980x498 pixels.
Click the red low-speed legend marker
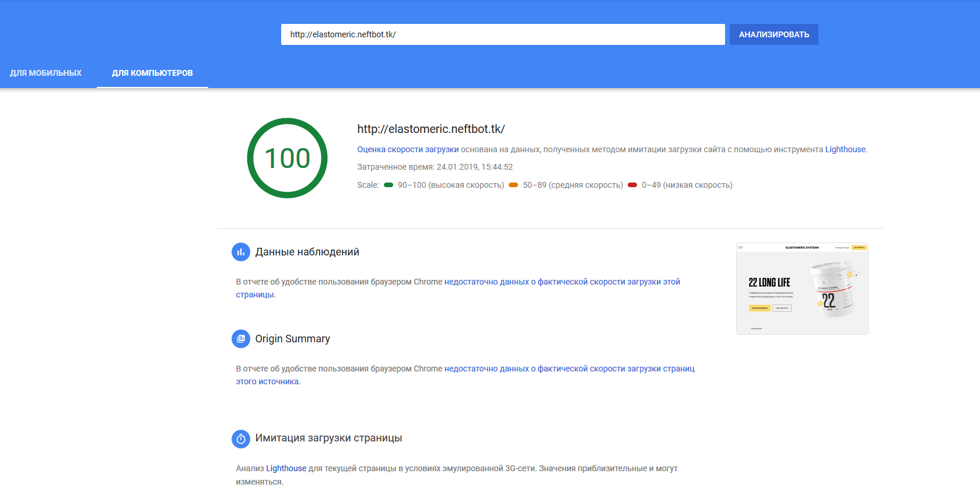632,185
